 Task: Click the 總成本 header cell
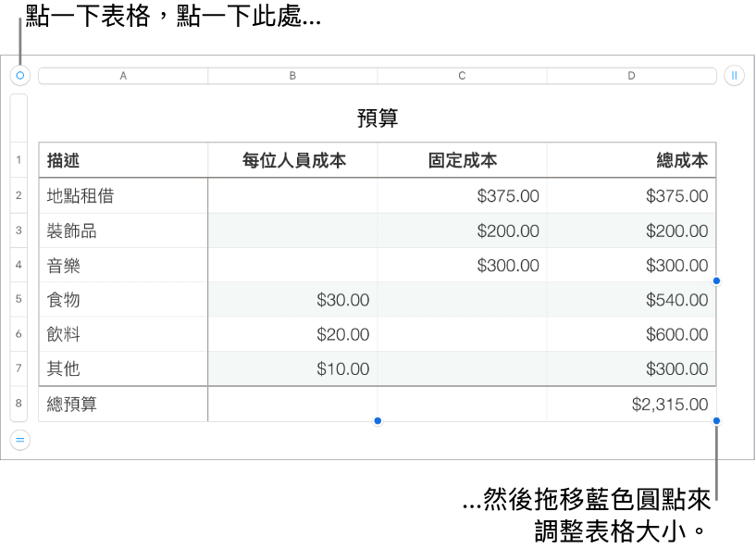632,160
